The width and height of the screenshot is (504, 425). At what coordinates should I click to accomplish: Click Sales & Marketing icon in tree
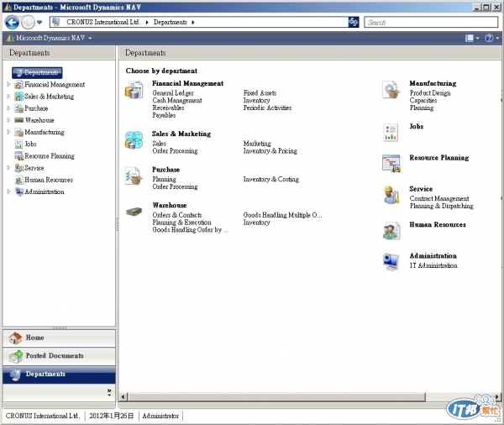tap(19, 97)
